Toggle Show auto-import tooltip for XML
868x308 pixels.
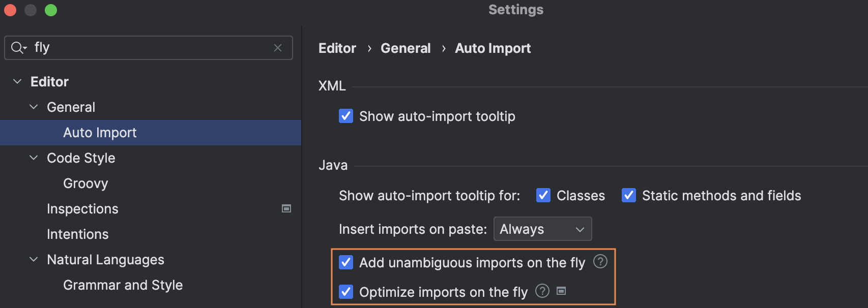coord(346,116)
